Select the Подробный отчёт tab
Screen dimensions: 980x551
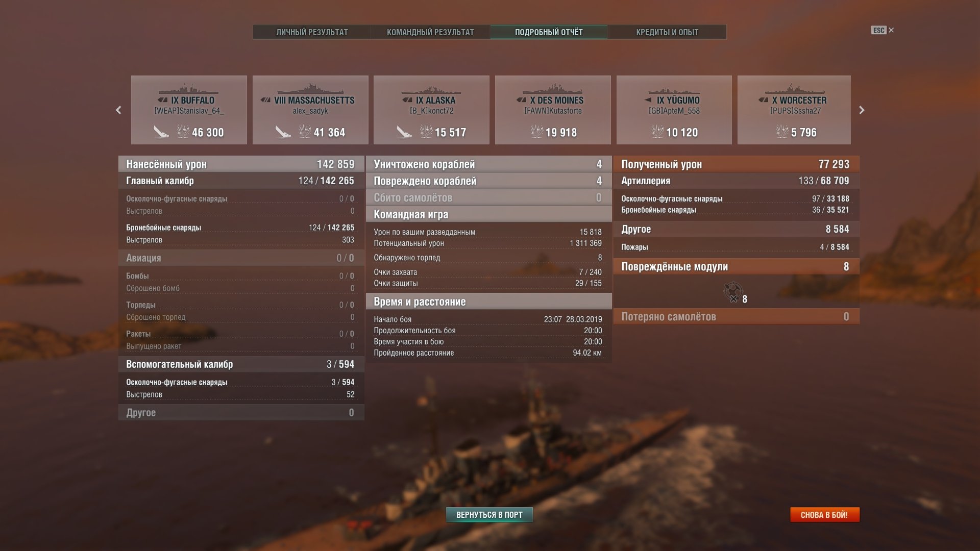549,32
